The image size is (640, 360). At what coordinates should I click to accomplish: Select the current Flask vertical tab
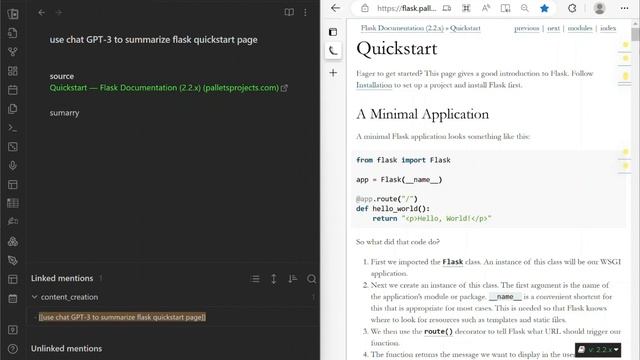333,51
